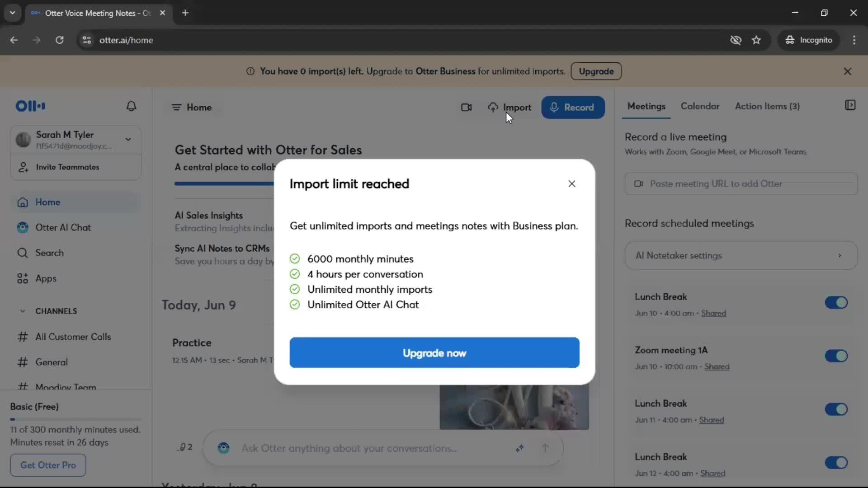Viewport: 868px width, 488px height.
Task: Click the hash icon for General channel
Action: pos(23,362)
